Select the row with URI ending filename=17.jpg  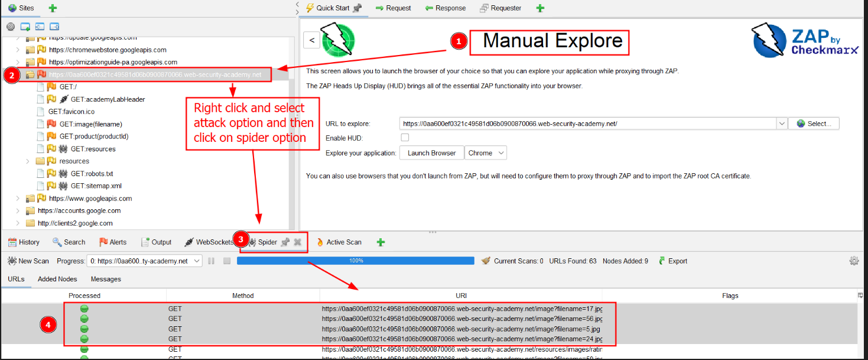(429, 309)
